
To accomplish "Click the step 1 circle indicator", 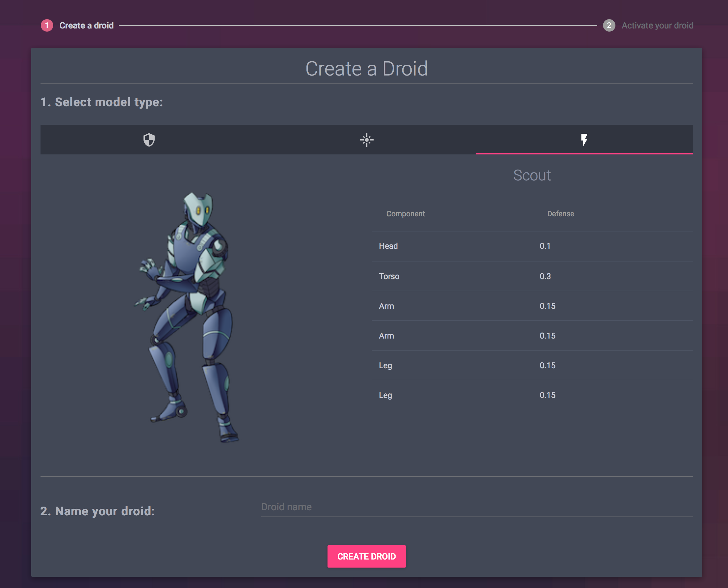I will (47, 25).
